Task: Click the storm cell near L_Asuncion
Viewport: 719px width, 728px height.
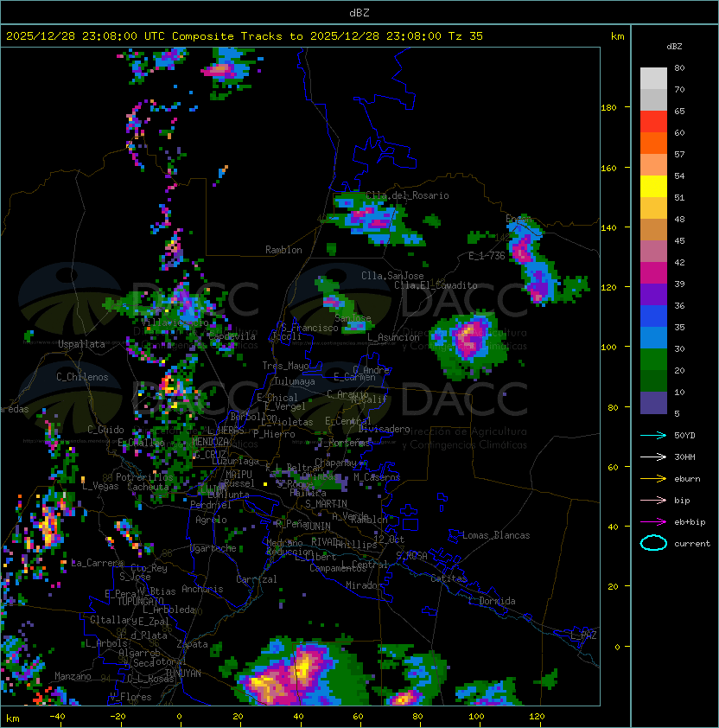Action: (x=468, y=341)
